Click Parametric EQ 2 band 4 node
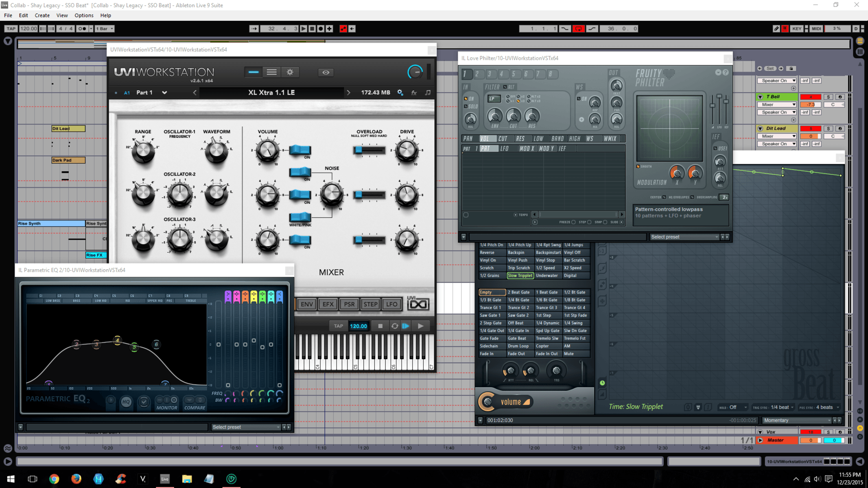 (x=117, y=340)
